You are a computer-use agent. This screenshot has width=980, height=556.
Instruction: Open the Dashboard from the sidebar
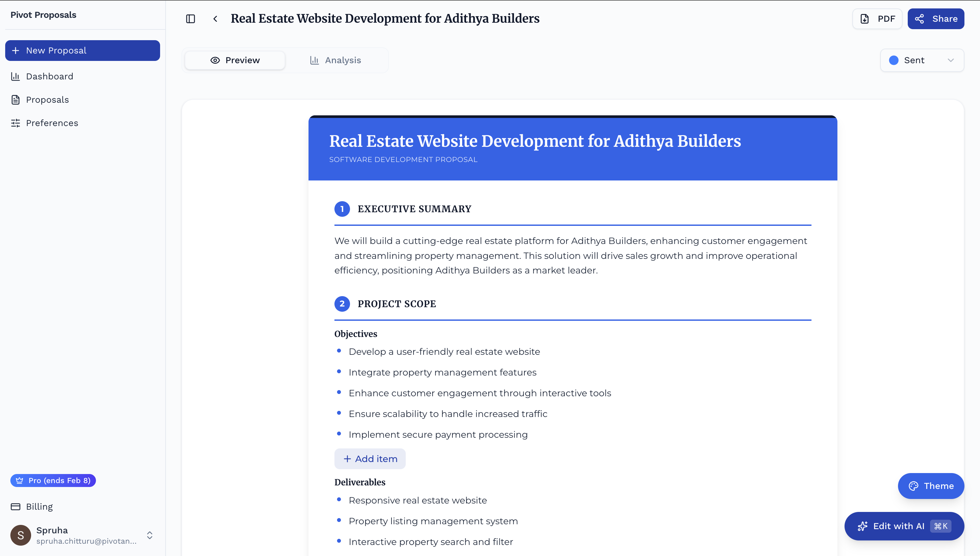(49, 76)
